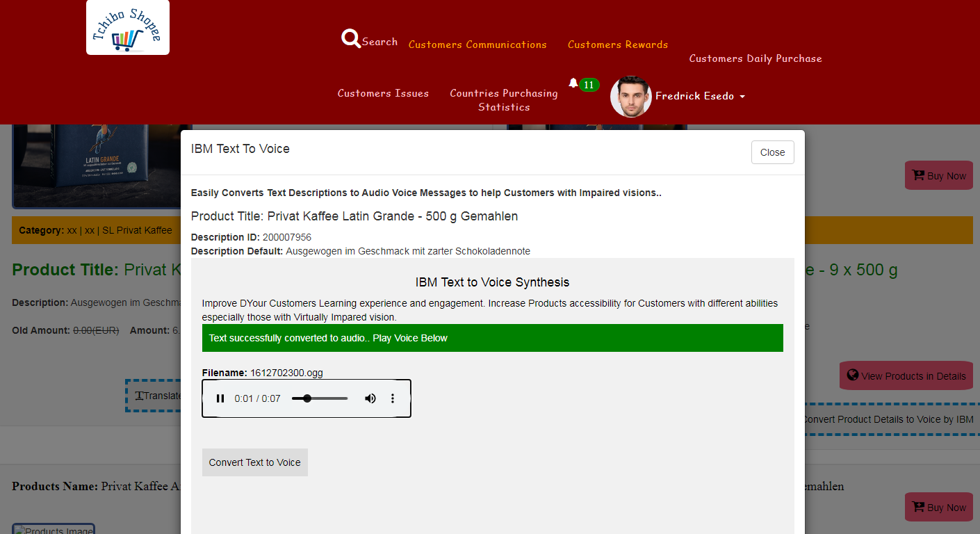Mute the audio player volume
Viewport: 980px width, 534px height.
370,398
